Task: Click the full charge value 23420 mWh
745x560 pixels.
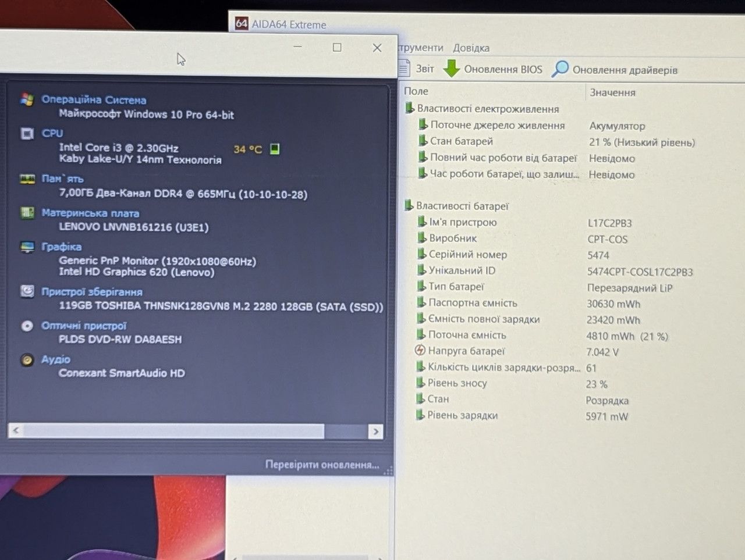Action: 613,320
